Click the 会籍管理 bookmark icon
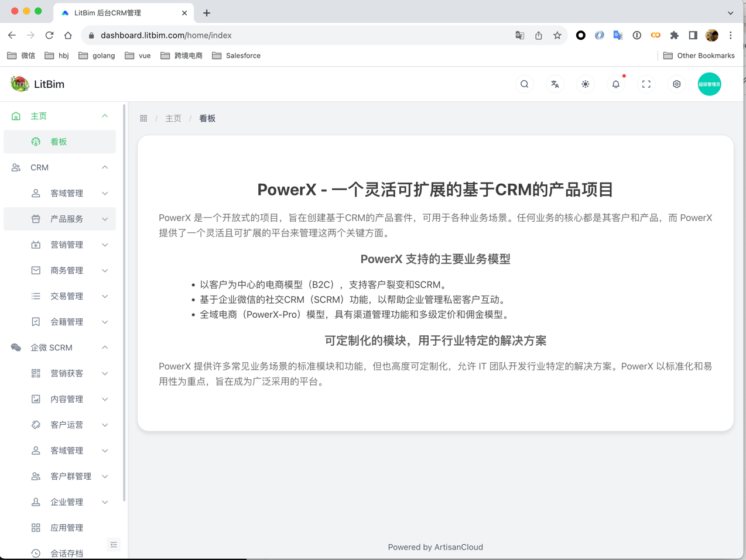746x560 pixels. coord(36,322)
